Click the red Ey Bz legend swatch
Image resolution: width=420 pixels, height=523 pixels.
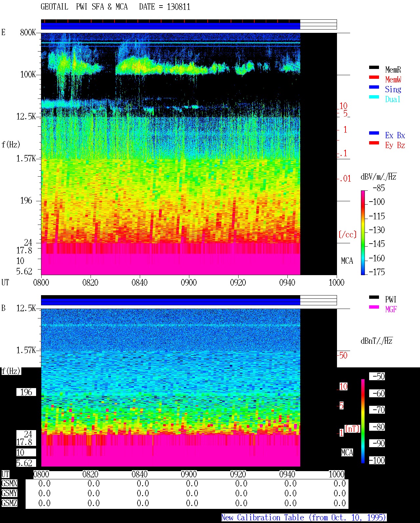click(374, 143)
